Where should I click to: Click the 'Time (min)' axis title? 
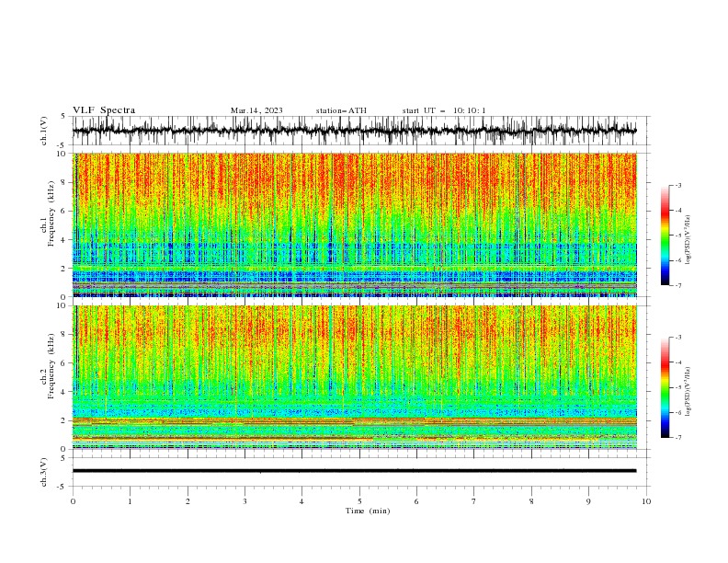coord(368,511)
